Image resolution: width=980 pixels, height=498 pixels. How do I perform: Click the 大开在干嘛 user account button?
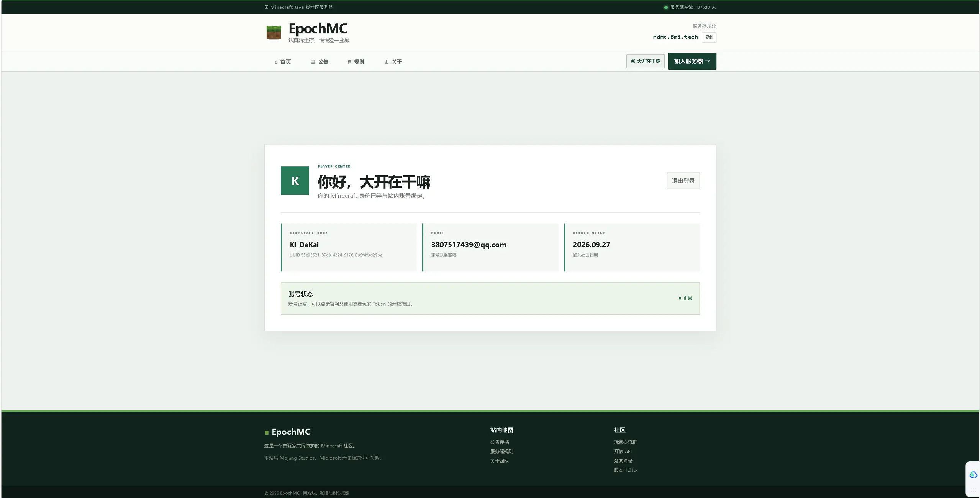pos(645,61)
